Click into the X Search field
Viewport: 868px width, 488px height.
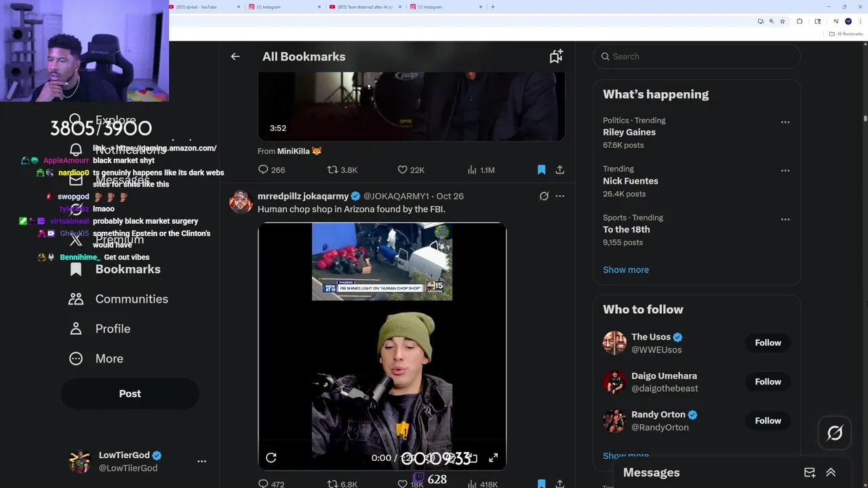[x=697, y=56]
